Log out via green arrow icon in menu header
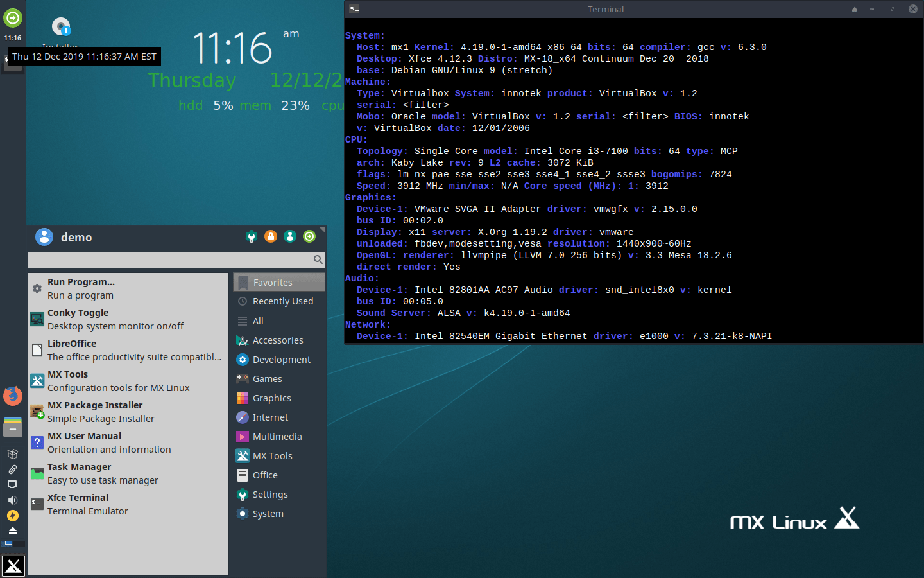Screen dimensions: 924x578 point(309,237)
